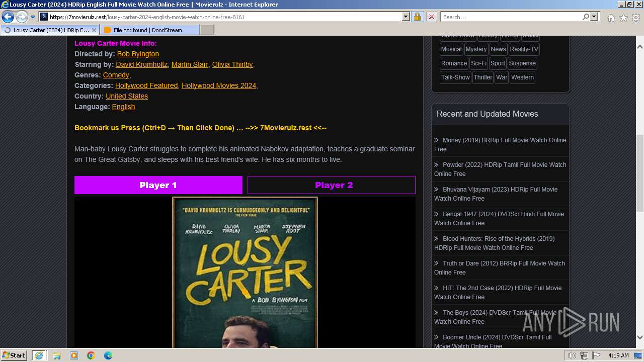Open Google Chrome taskbar icon

pos(91,355)
